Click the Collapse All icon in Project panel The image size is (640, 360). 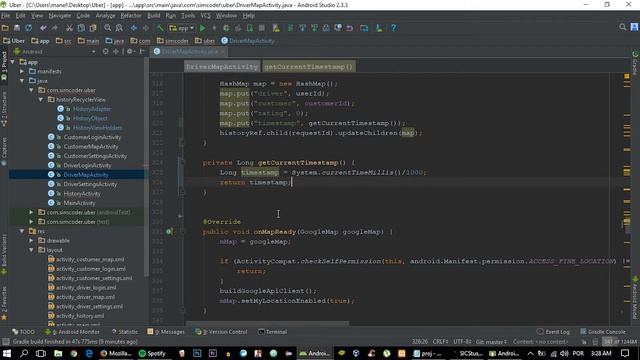(x=116, y=52)
